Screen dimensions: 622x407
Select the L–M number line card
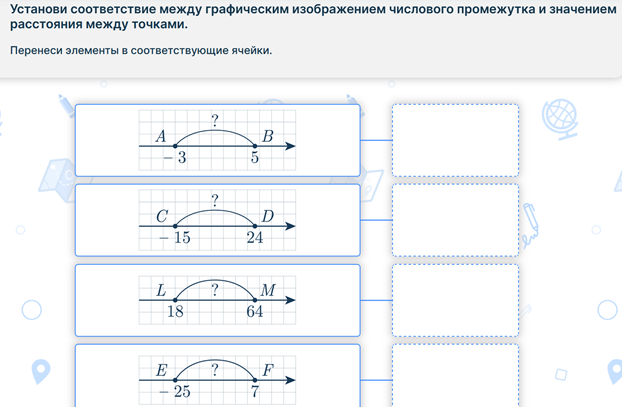pos(217,300)
